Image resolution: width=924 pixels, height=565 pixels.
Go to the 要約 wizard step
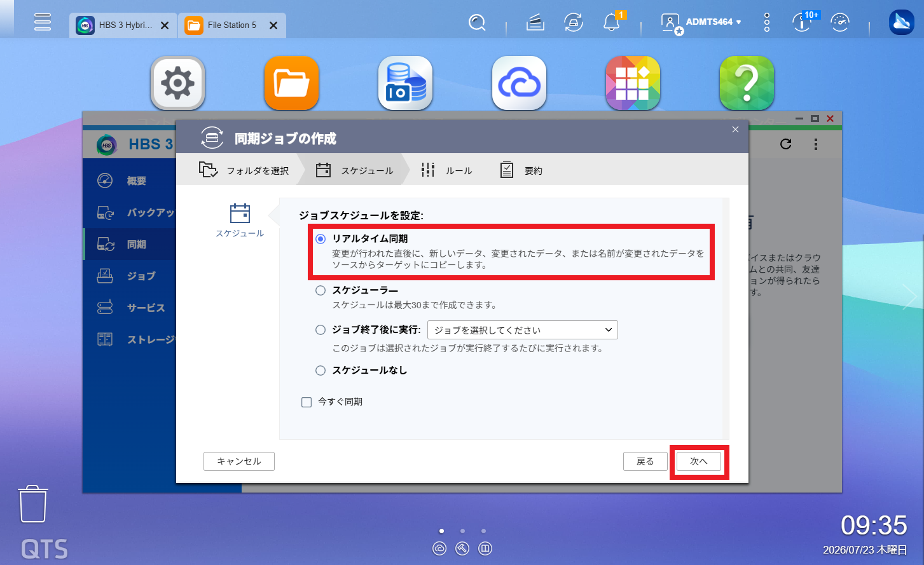(521, 170)
